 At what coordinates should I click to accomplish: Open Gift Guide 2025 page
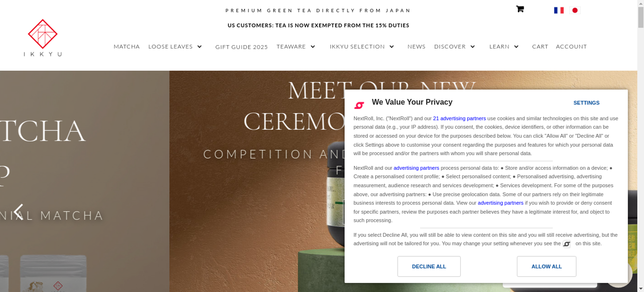point(241,47)
